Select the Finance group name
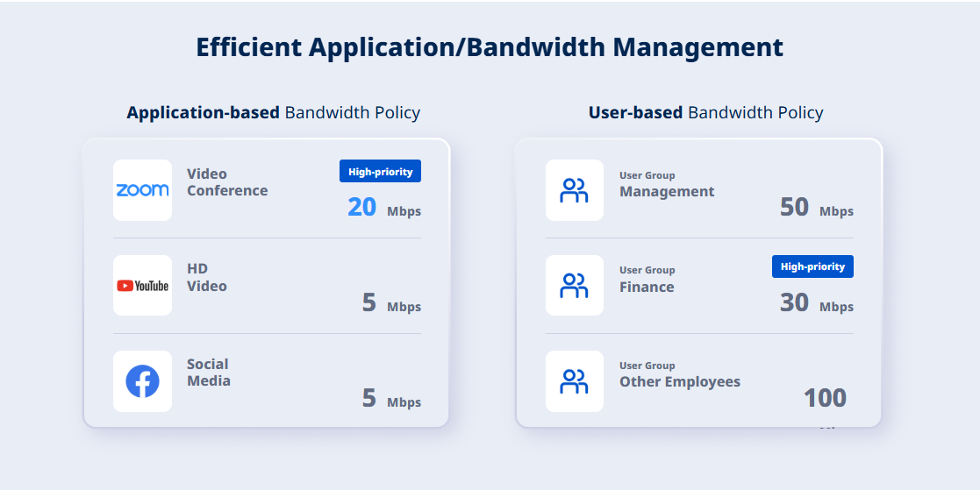 click(647, 288)
